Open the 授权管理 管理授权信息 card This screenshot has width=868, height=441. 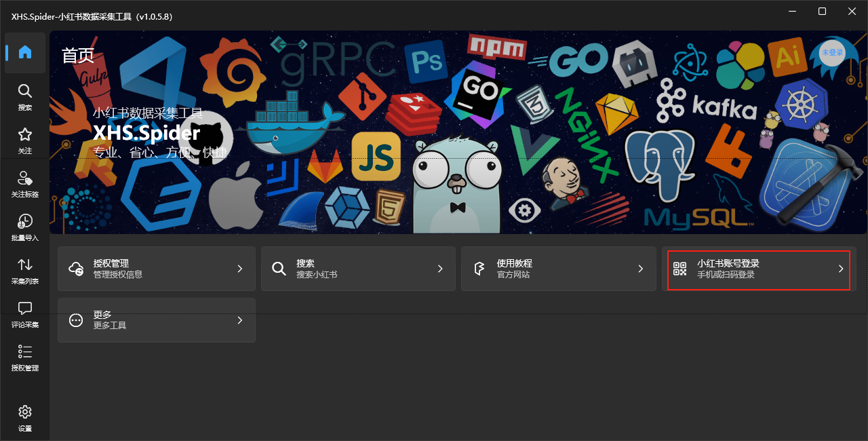coord(157,269)
